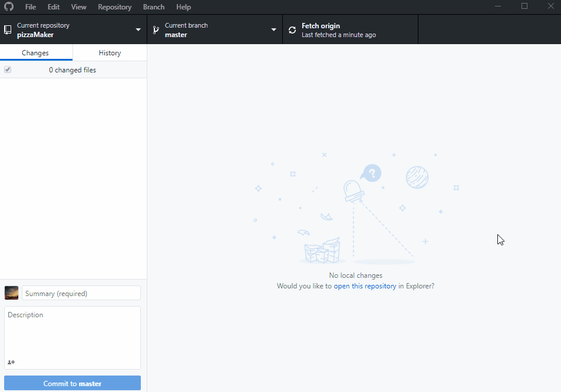Open the File menu
This screenshot has height=392, width=561.
click(x=31, y=7)
